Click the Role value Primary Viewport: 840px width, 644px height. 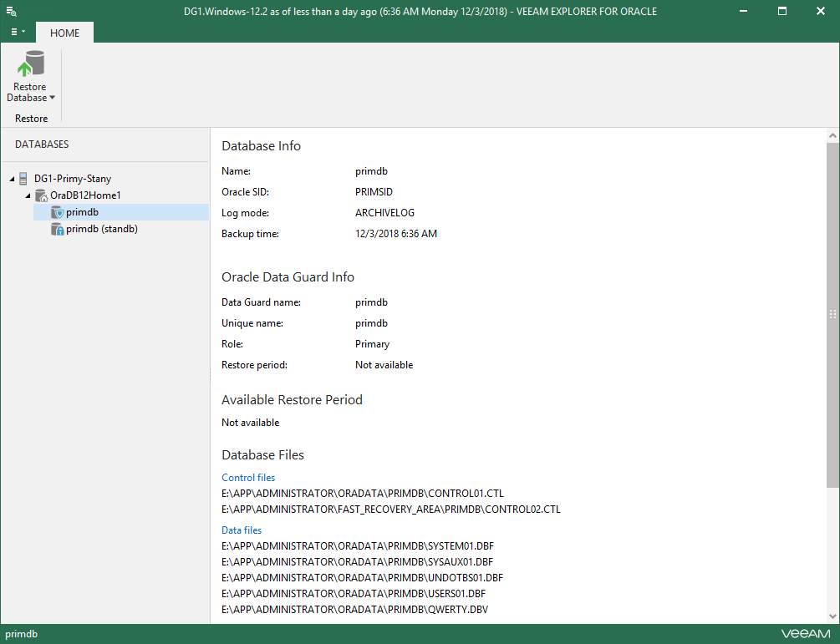pyautogui.click(x=372, y=344)
